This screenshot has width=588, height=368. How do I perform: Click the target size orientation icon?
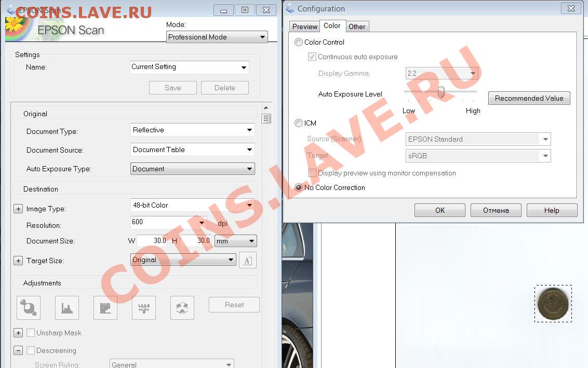247,261
